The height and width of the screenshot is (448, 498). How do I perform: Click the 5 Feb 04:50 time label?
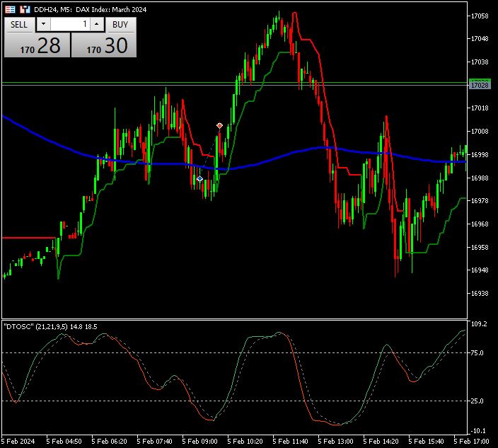pos(64,442)
